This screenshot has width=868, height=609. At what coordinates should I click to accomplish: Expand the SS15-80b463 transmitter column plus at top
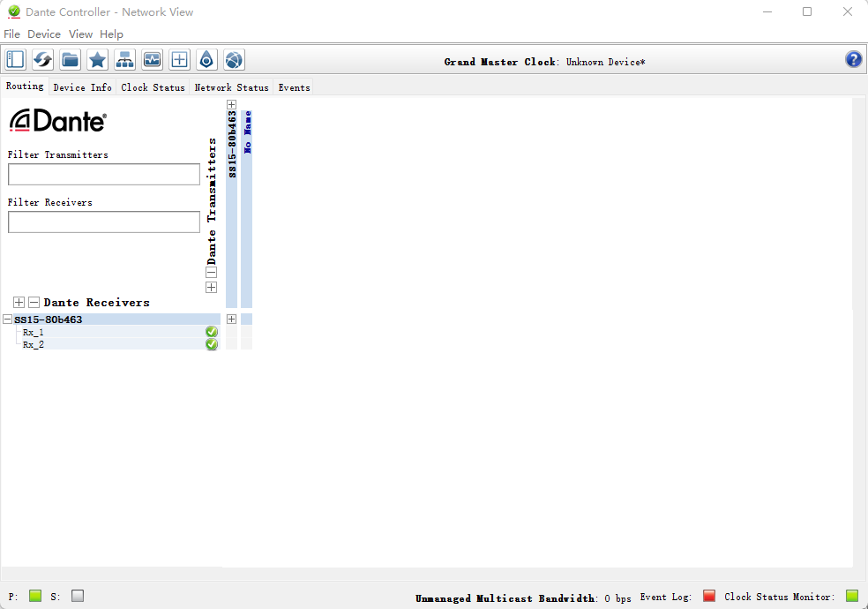point(231,105)
